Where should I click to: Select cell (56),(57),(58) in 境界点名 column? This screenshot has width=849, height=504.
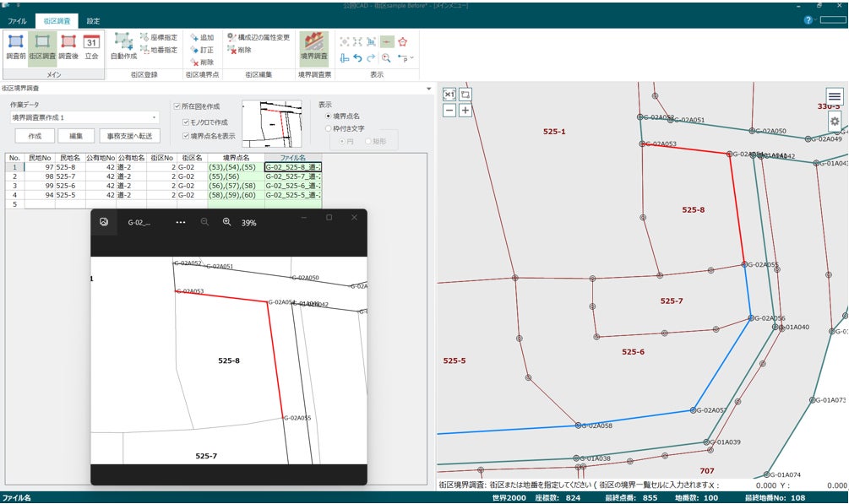236,186
